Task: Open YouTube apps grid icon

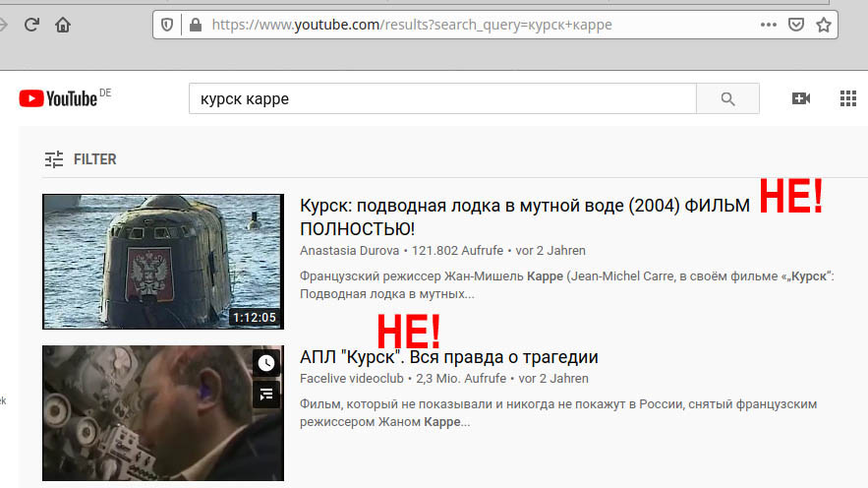Action: (848, 98)
